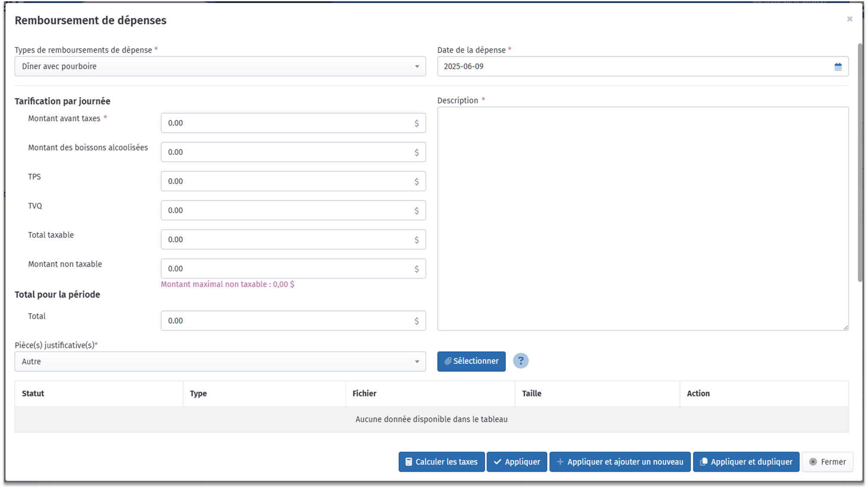Image resolution: width=868 pixels, height=489 pixels.
Task: Click Calculer les taxes button
Action: pos(441,461)
